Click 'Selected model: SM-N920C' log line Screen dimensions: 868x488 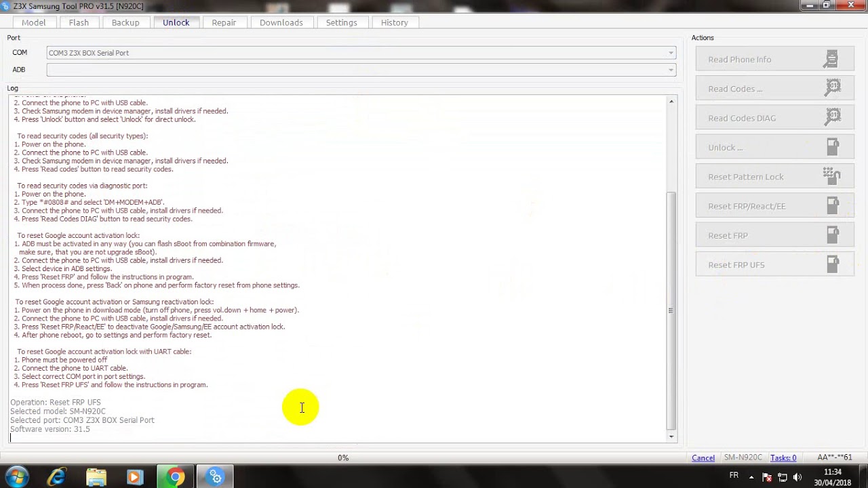[58, 411]
